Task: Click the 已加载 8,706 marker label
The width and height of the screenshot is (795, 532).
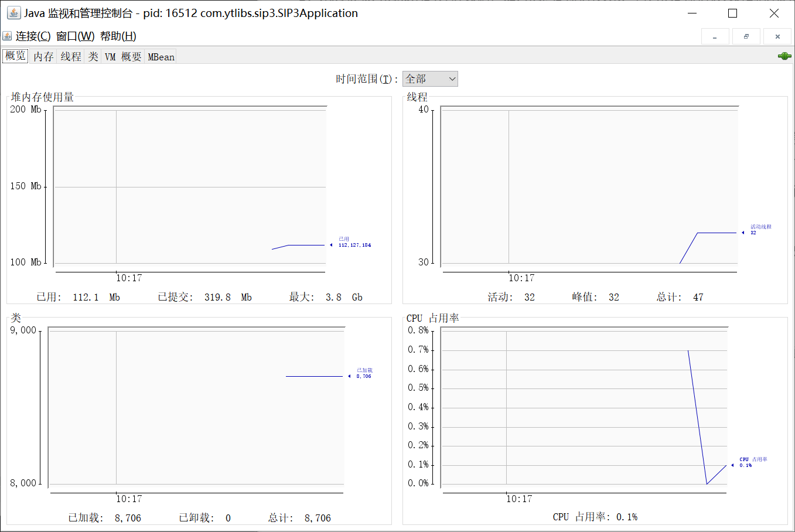Action: coord(364,373)
